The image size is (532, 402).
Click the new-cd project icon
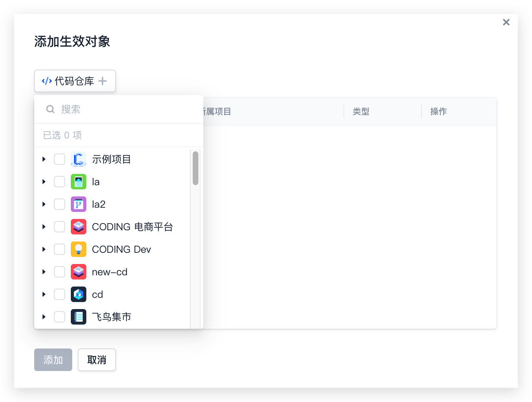(78, 272)
